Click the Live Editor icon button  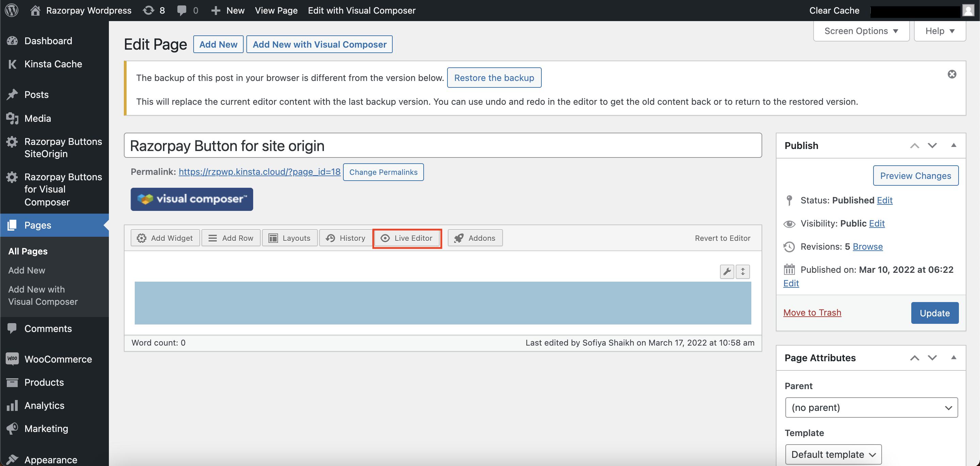(x=408, y=237)
